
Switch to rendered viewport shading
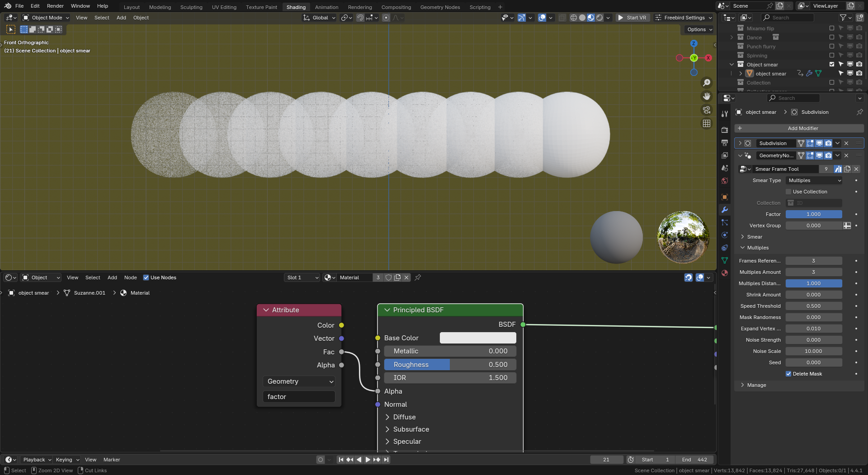(599, 18)
